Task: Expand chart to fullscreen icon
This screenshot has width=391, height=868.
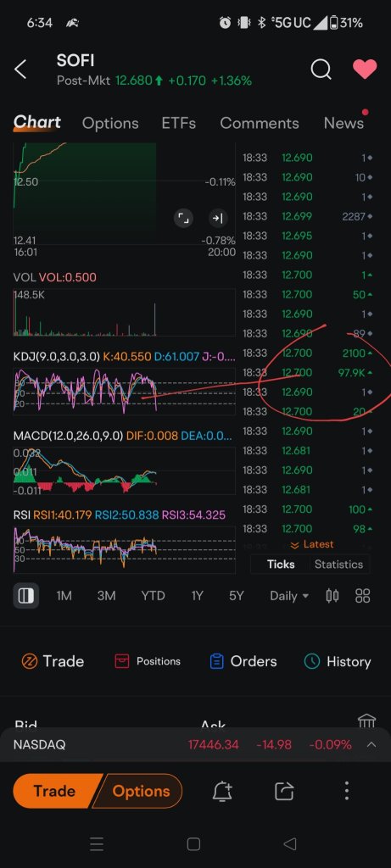Action: pos(183,218)
